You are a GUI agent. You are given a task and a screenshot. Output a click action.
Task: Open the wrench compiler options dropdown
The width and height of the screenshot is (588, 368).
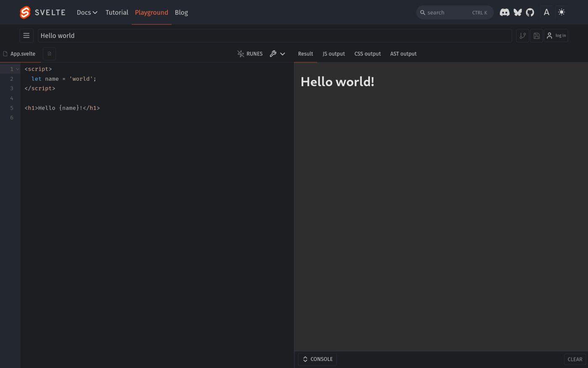(x=278, y=54)
